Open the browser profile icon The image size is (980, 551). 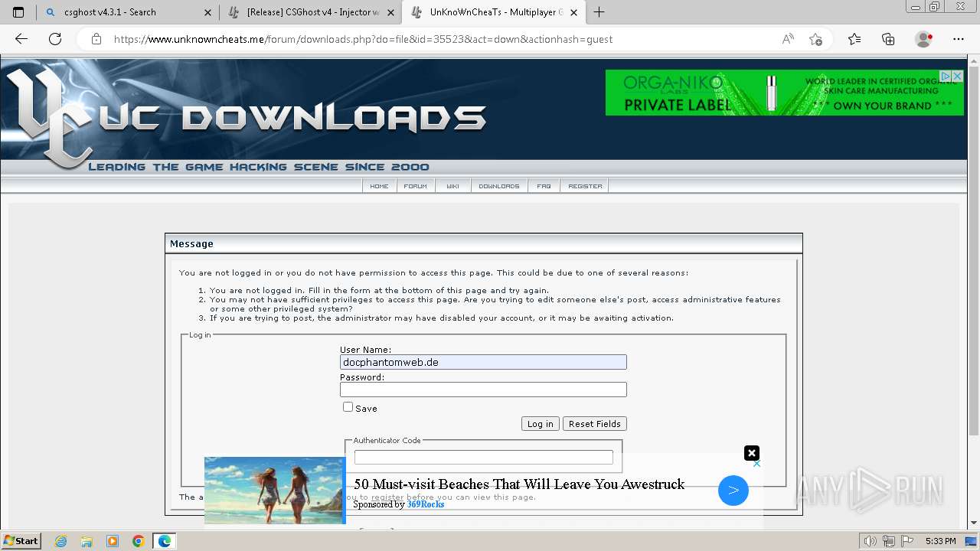pos(923,39)
